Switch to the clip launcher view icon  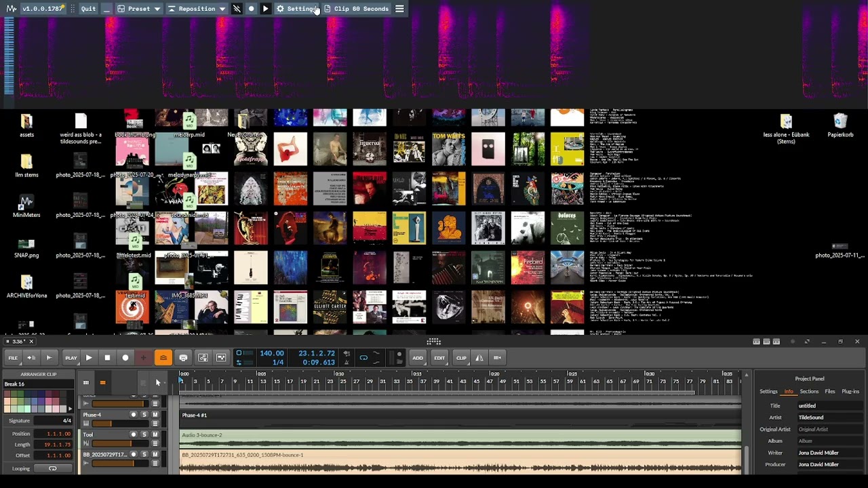point(85,383)
